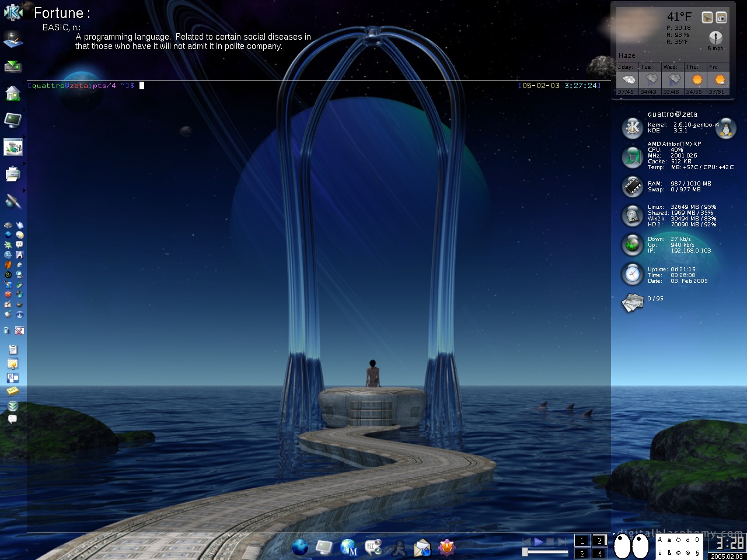747x560 pixels.
Task: Select Thursday sunny forecast in weather widget
Action: 695,79
